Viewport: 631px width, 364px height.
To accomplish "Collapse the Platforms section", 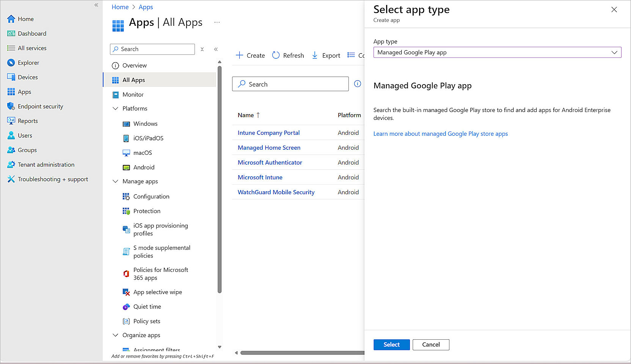I will [115, 108].
